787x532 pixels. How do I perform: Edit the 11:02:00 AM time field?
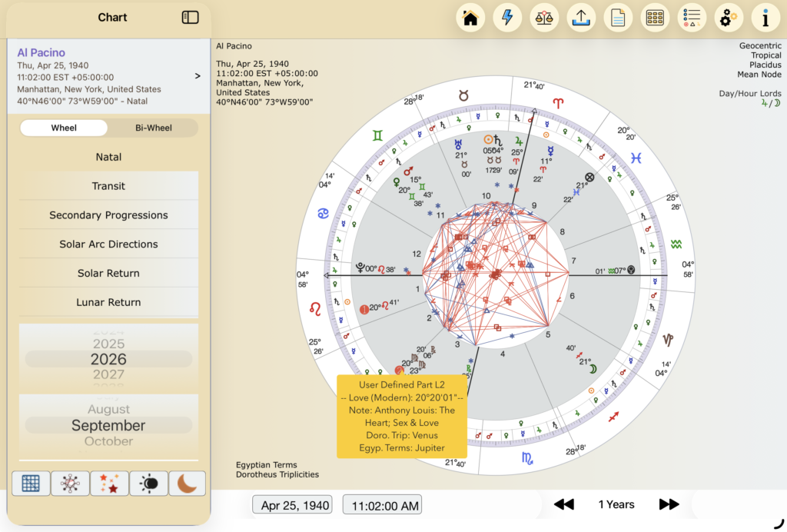[382, 505]
